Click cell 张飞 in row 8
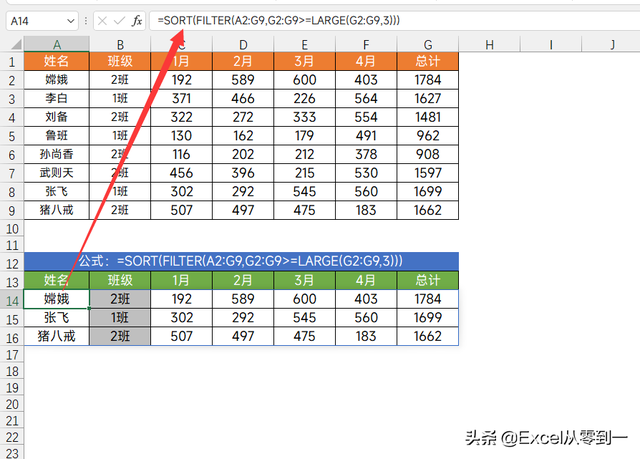The width and height of the screenshot is (640, 459). click(x=57, y=191)
